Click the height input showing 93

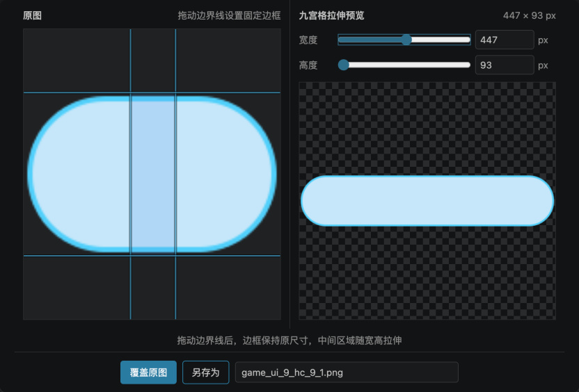tap(505, 65)
